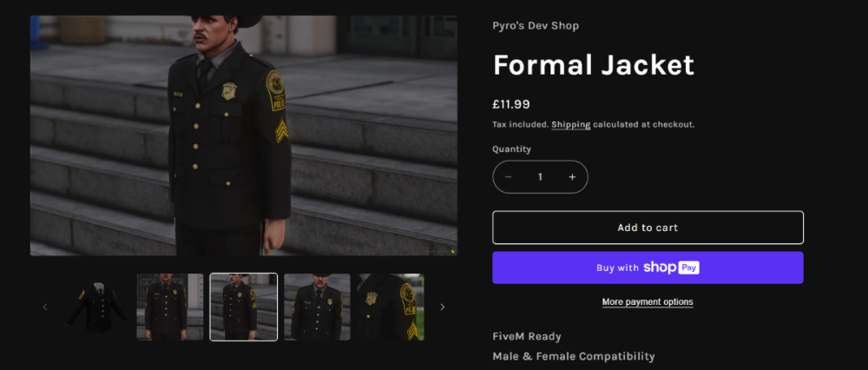The height and width of the screenshot is (370, 868).
Task: Click the Formal Jacket product title
Action: [594, 65]
